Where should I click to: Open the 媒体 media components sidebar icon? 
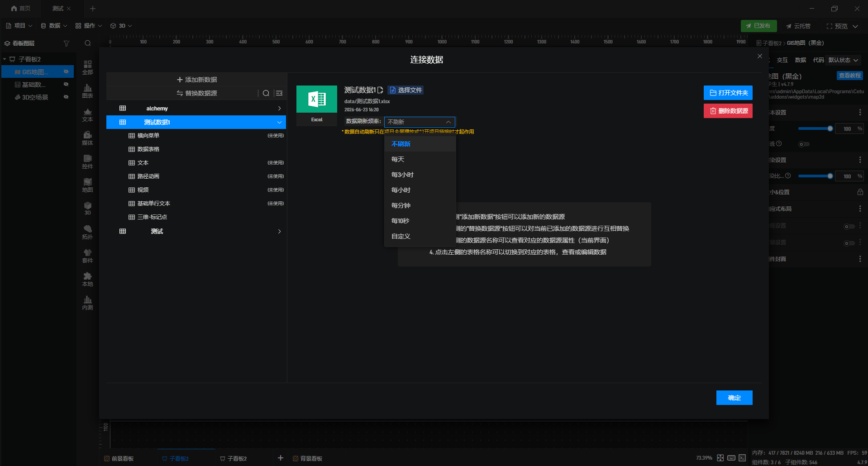tap(87, 138)
